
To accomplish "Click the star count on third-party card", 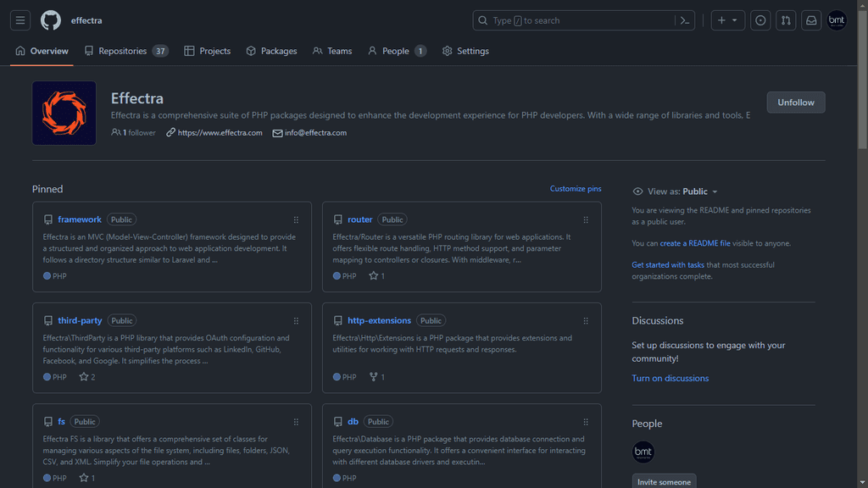I will [x=87, y=377].
